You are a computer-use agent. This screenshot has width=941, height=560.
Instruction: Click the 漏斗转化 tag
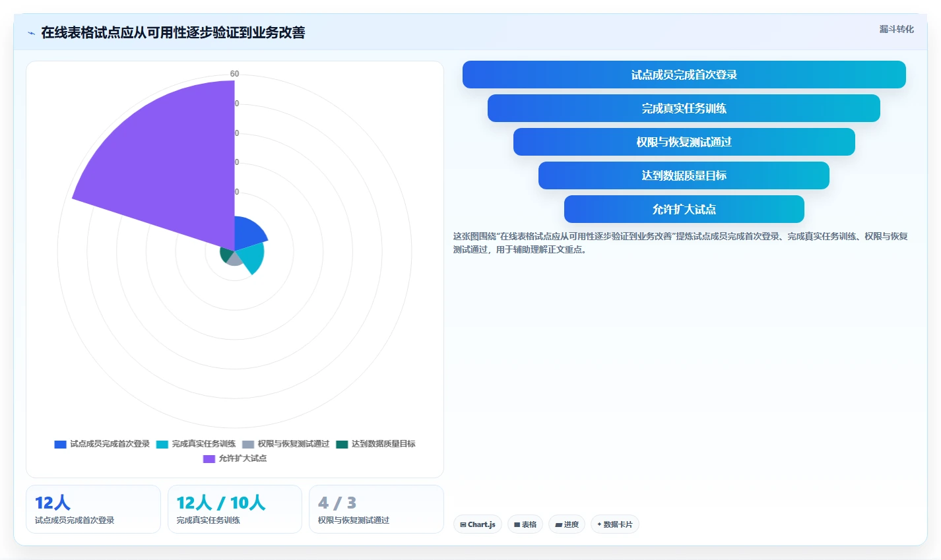(x=896, y=29)
